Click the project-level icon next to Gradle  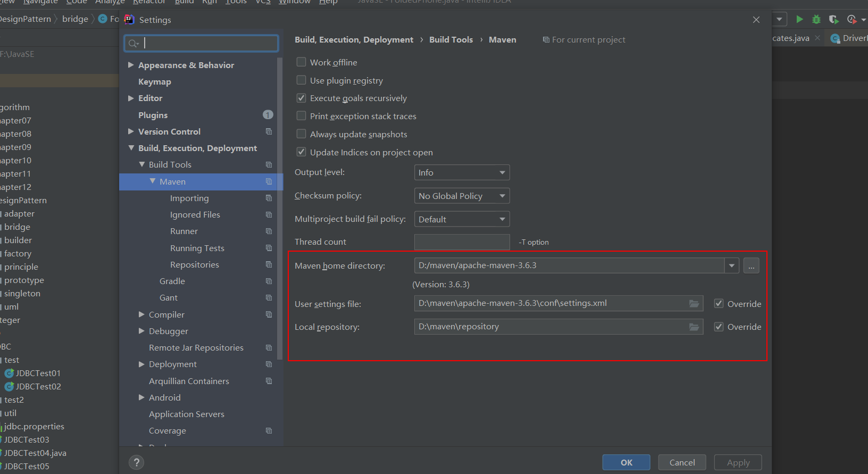pyautogui.click(x=269, y=281)
